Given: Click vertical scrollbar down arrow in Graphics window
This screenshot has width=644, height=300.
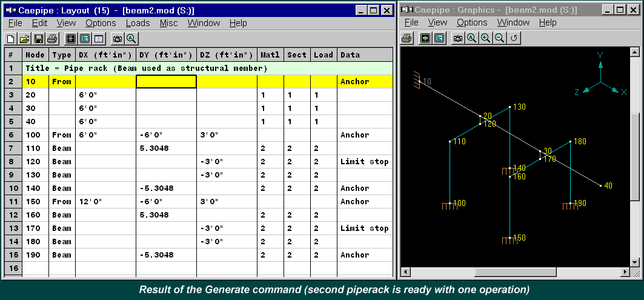Looking at the screenshot, I should pyautogui.click(x=636, y=262).
